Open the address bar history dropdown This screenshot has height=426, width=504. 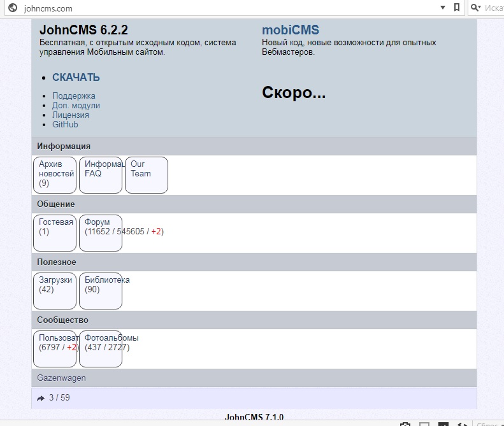coord(443,8)
